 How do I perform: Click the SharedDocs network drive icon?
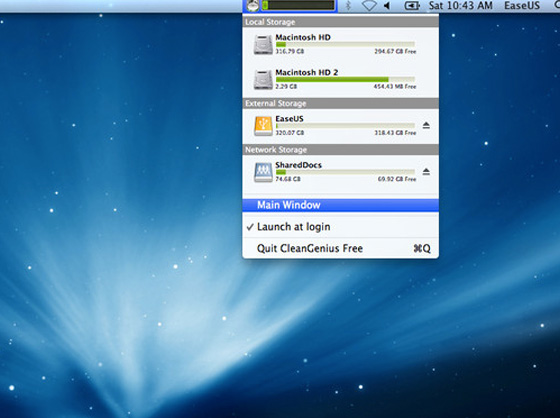pyautogui.click(x=263, y=172)
